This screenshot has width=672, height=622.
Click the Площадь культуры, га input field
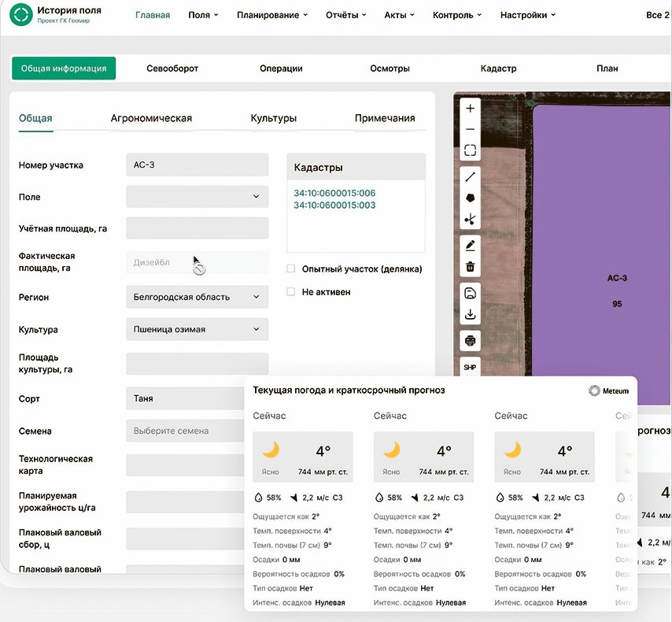click(x=198, y=364)
